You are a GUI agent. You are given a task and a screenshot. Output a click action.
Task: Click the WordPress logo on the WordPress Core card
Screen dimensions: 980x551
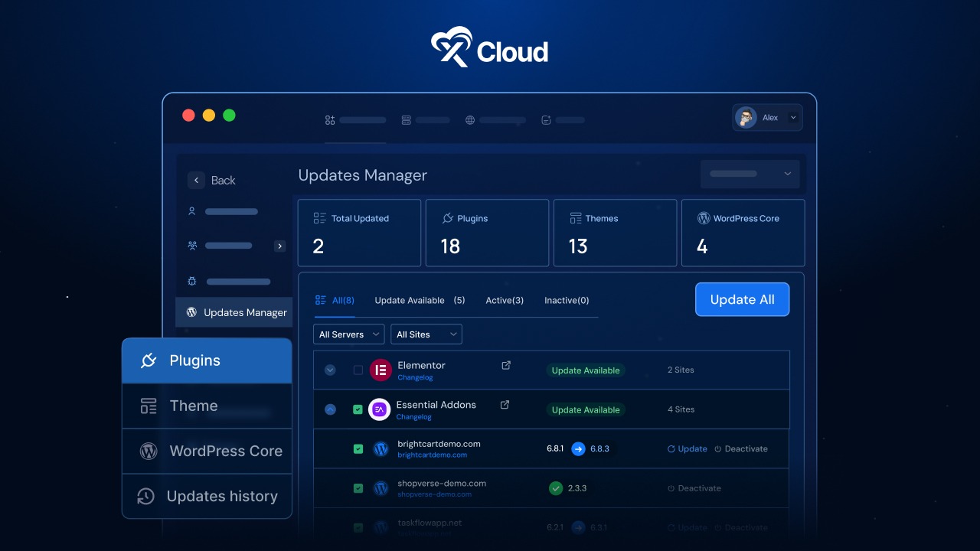[x=704, y=218]
